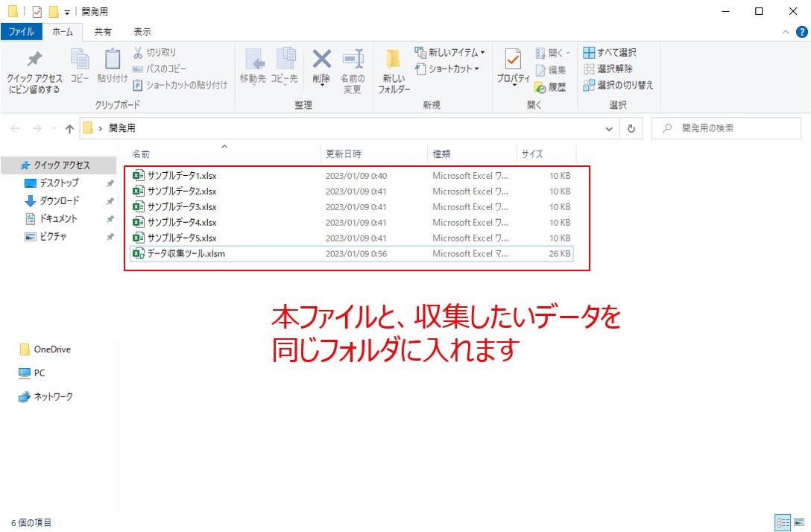Click the Refresh button beside address bar
The height and width of the screenshot is (532, 811).
631,128
